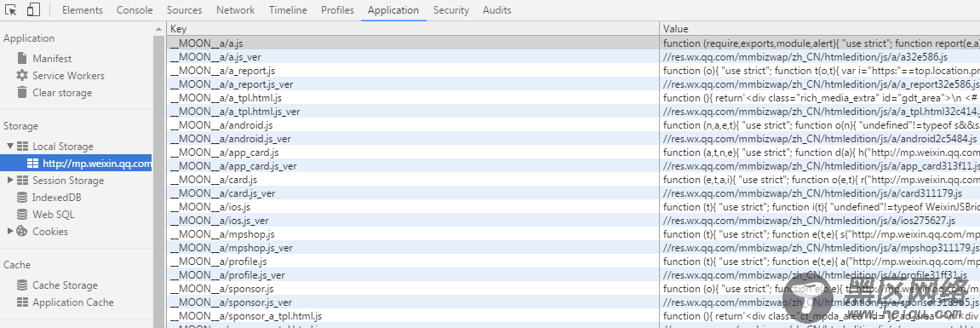Click the Manifest file icon

click(22, 58)
